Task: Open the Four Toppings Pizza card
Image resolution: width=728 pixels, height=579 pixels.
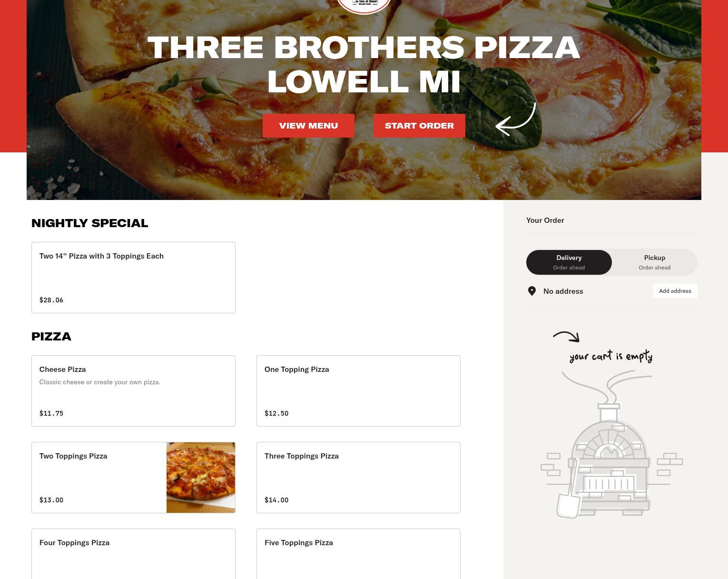Action: point(133,554)
